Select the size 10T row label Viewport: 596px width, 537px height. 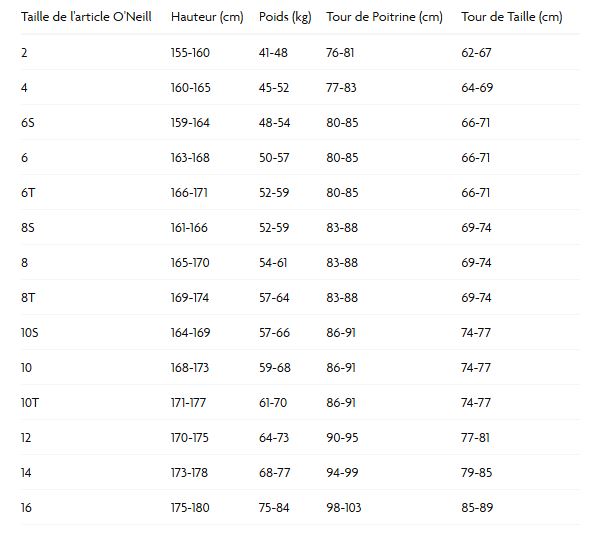[x=30, y=402]
